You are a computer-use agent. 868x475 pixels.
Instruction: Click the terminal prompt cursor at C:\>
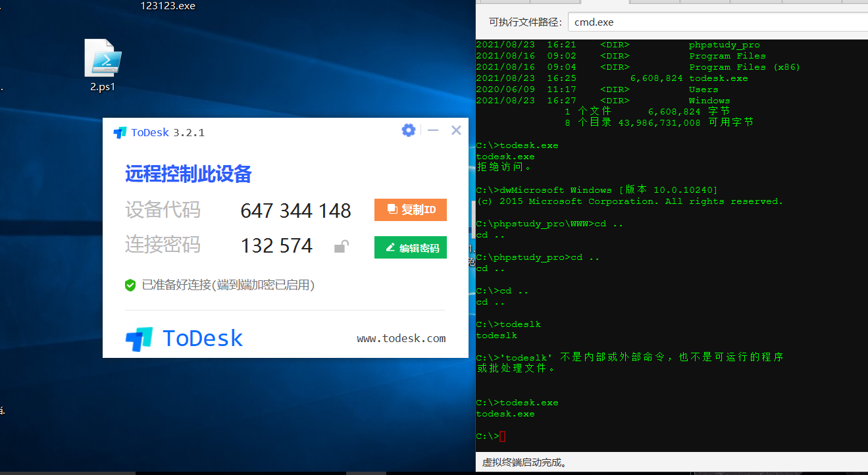(502, 437)
